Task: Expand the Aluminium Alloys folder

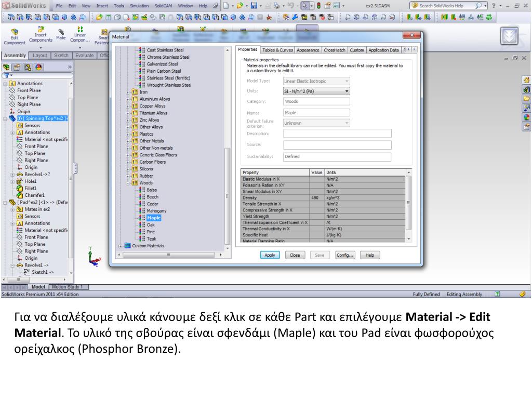Action: point(128,99)
